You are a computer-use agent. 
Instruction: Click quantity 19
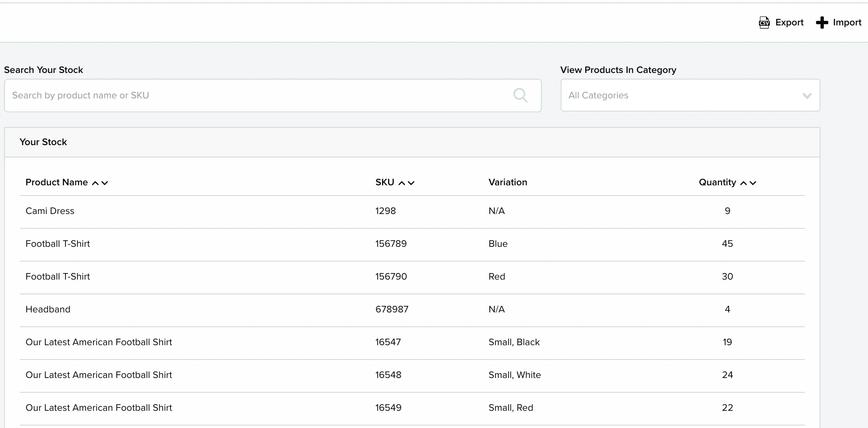pyautogui.click(x=727, y=342)
